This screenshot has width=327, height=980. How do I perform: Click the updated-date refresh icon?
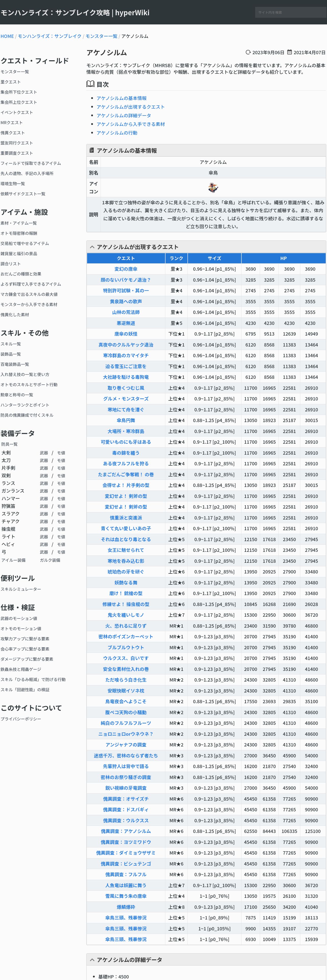click(248, 52)
